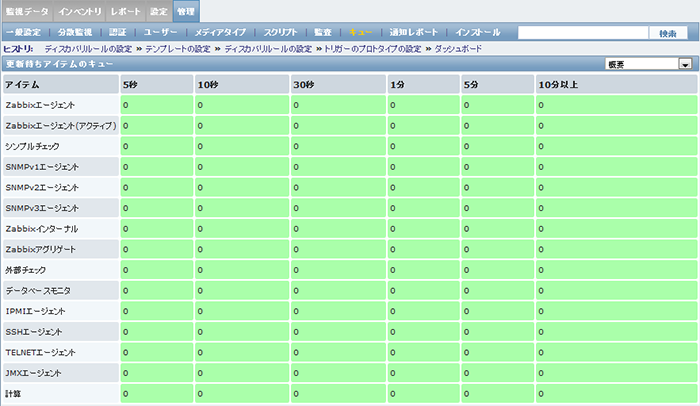Go to the 監査 submenu
The width and height of the screenshot is (700, 406).
point(323,33)
